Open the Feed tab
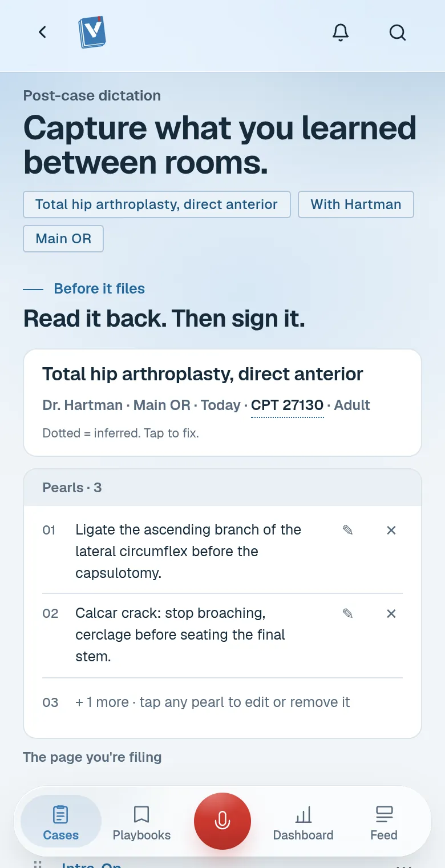 pos(384,821)
